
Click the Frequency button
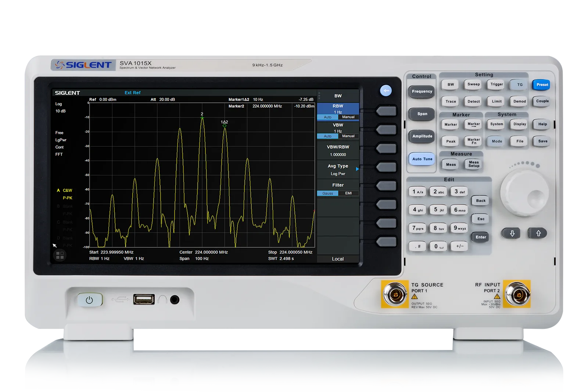[422, 91]
